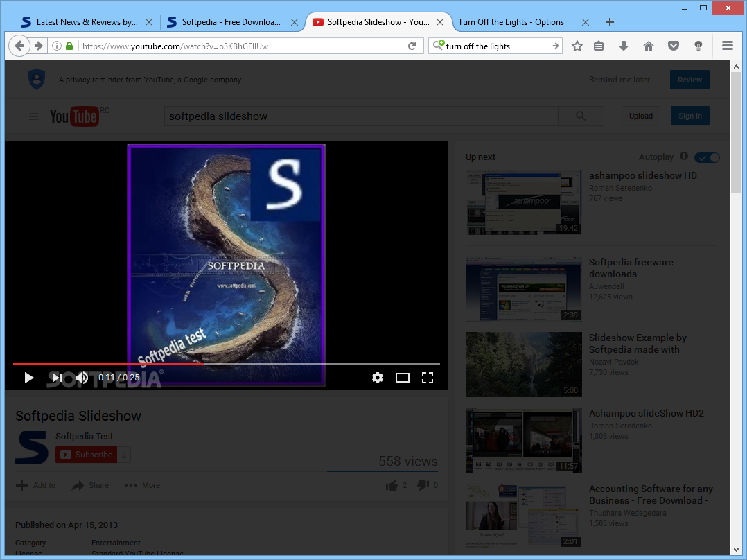Close the Turn Off the Lights Options tab
Image resolution: width=747 pixels, height=560 pixels.
pos(586,22)
